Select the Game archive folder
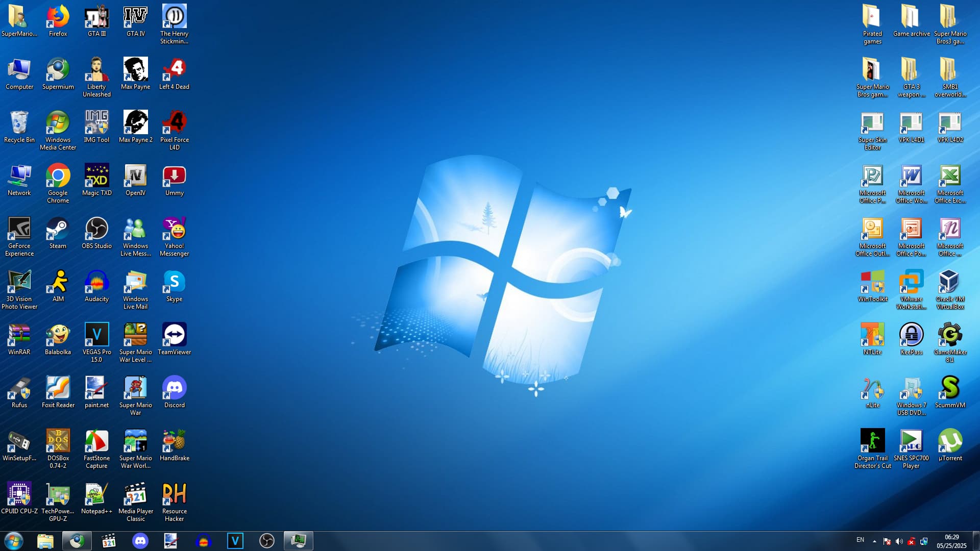Screen dimensions: 980x551 [911, 20]
